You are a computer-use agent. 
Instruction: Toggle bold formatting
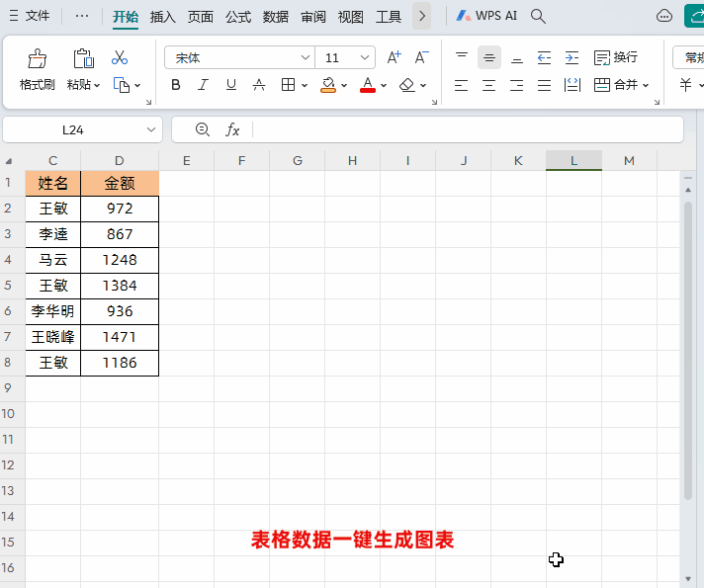click(176, 85)
